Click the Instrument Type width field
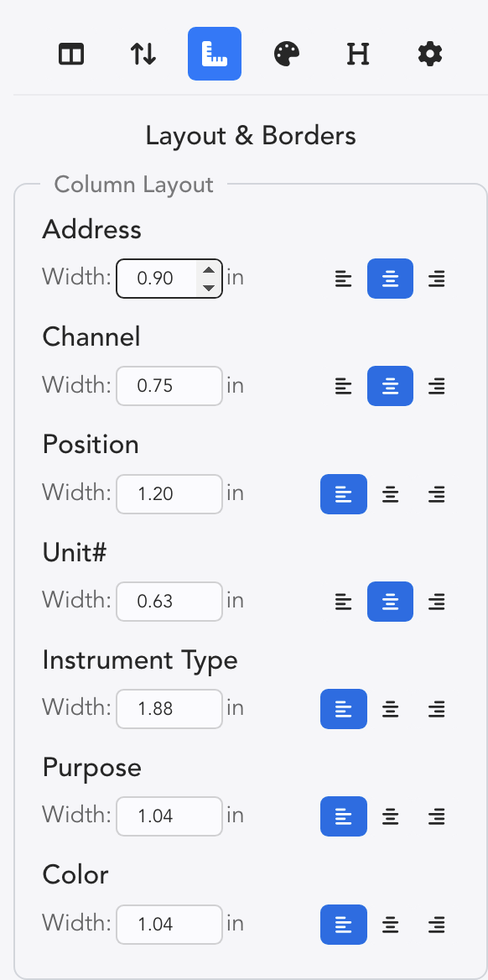Viewport: 488px width, 980px height. click(x=169, y=709)
